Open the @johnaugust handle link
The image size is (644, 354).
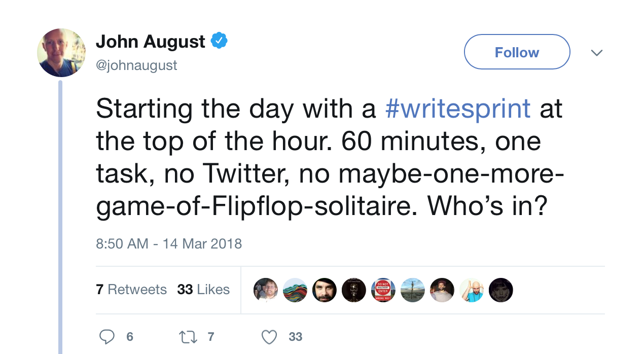click(x=136, y=65)
